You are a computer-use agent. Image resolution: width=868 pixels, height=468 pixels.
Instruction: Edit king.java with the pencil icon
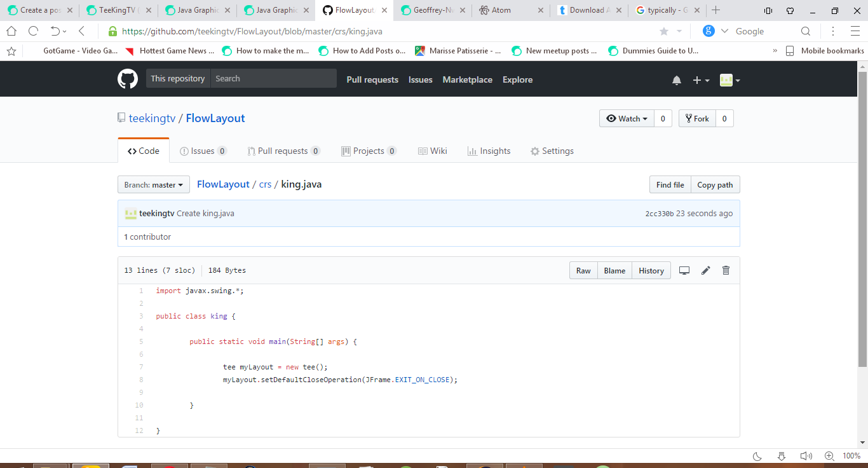click(x=705, y=270)
